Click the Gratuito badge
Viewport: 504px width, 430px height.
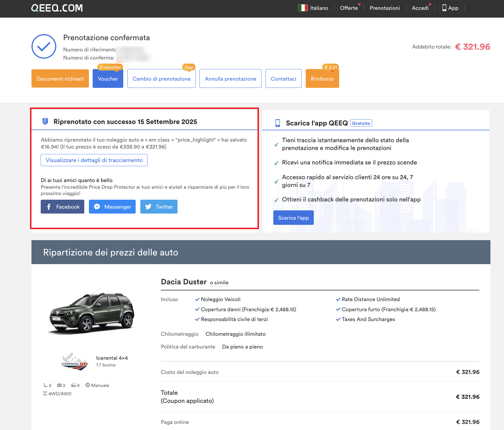361,123
